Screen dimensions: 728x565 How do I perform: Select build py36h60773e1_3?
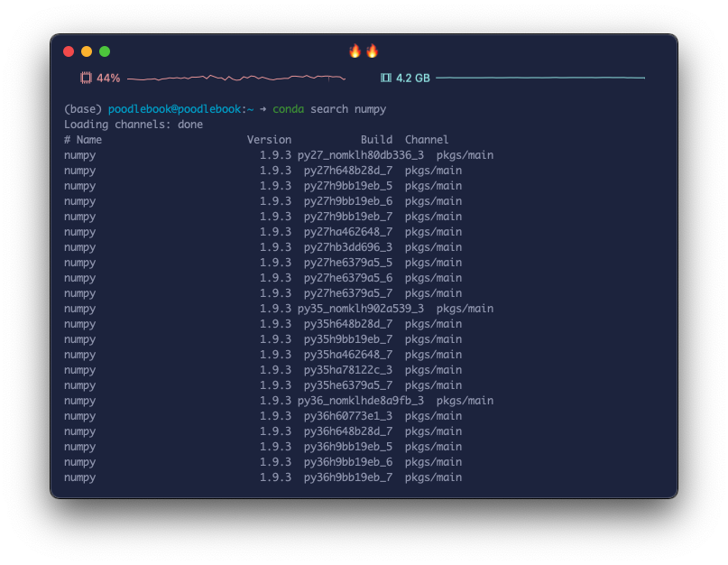[x=348, y=416]
